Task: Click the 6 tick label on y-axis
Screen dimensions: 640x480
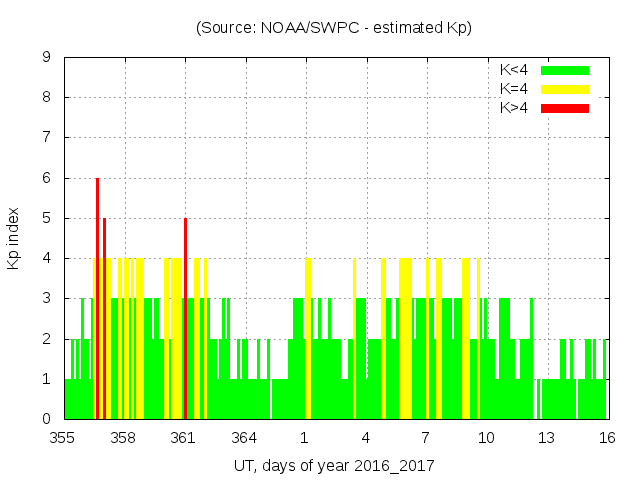Action: [x=47, y=178]
